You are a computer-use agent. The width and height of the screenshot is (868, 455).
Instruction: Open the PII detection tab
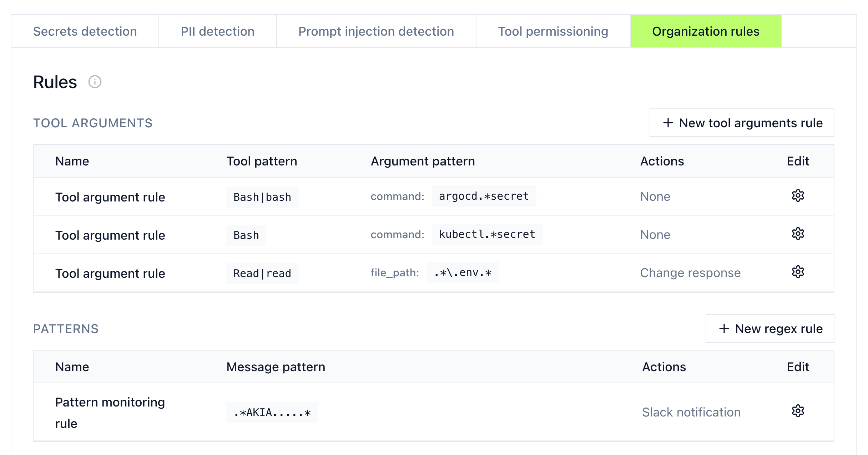coord(217,31)
